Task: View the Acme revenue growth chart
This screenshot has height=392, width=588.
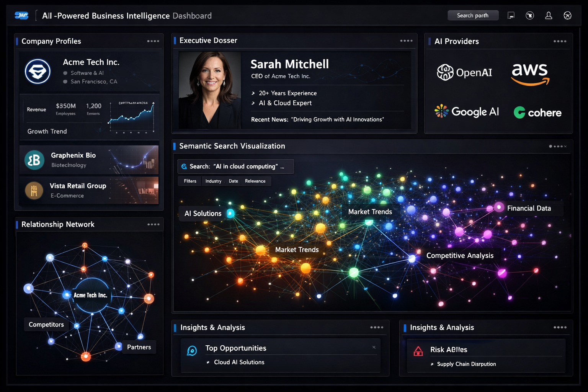Action: click(131, 117)
